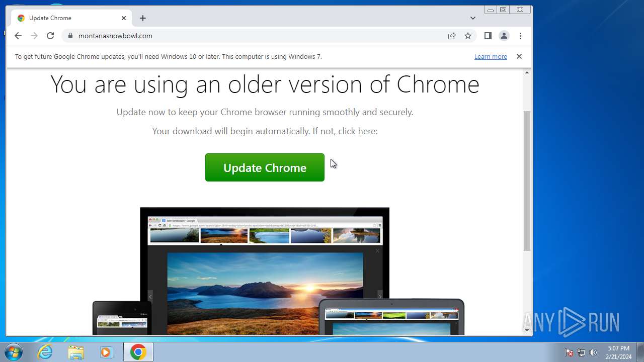
Task: Open Windows Media Player from taskbar
Action: [106, 352]
